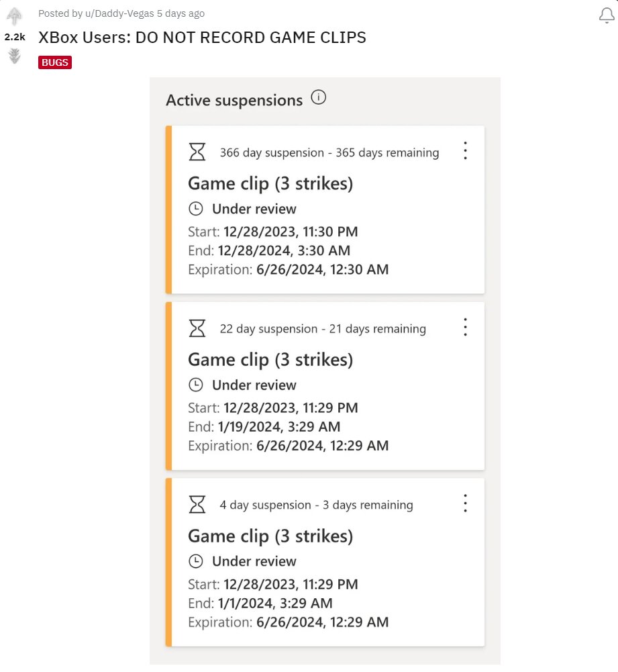Screen dimensions: 618x672
Task: Click the BUGS flair tag
Action: point(55,62)
